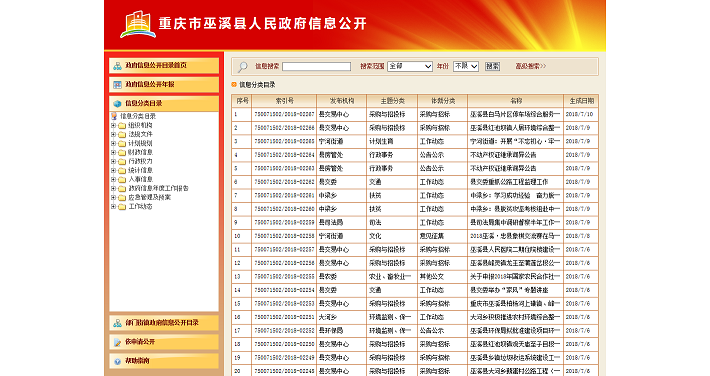Click the folder icon for 法规文件
The image size is (710, 376).
click(122, 135)
